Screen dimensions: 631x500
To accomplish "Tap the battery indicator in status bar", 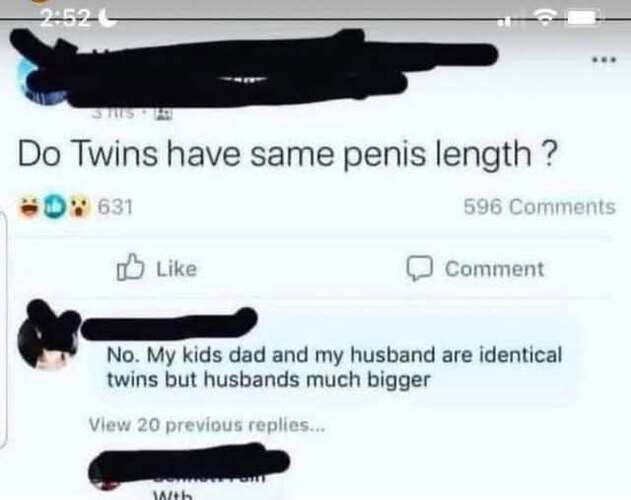I will click(x=582, y=18).
